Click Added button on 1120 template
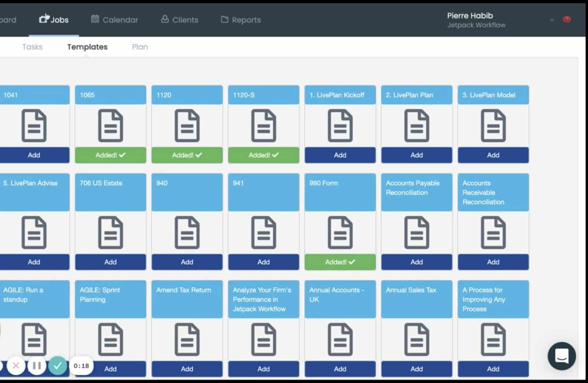The width and height of the screenshot is (588, 383). click(187, 155)
